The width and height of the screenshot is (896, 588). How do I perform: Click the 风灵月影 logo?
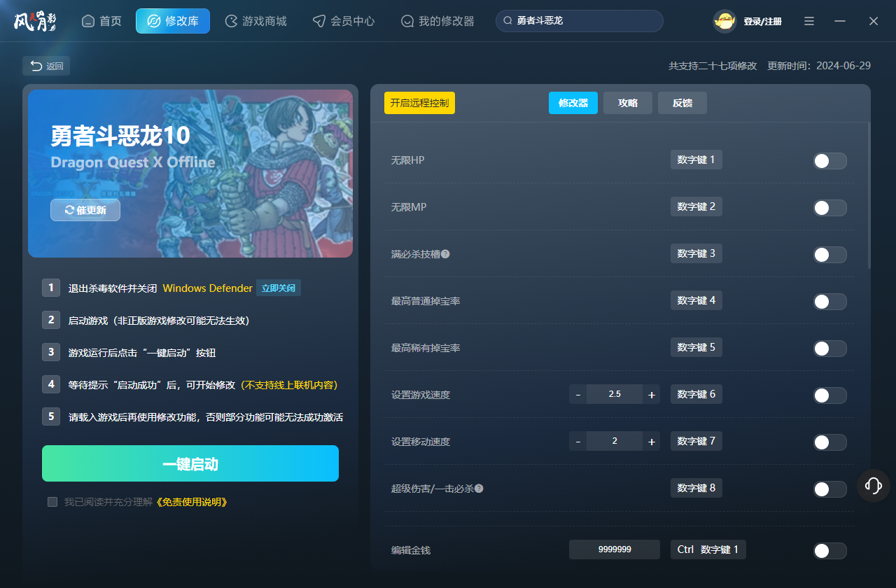point(35,21)
